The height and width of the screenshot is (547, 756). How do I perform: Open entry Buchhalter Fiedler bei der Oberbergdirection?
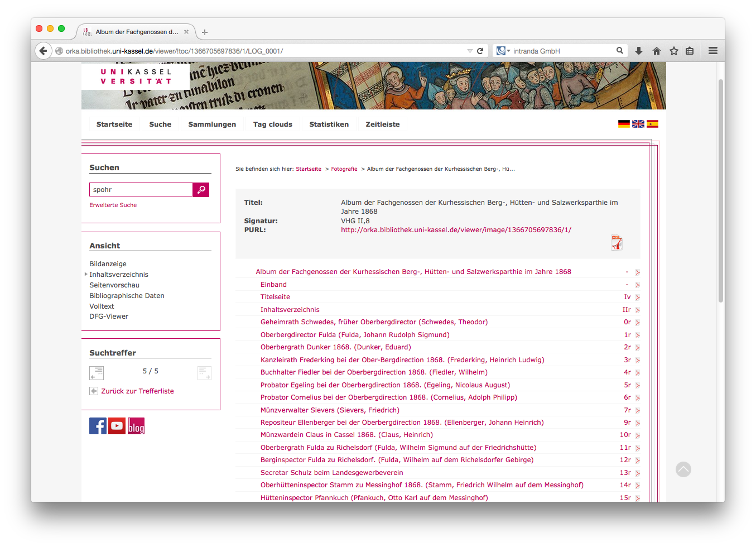374,372
